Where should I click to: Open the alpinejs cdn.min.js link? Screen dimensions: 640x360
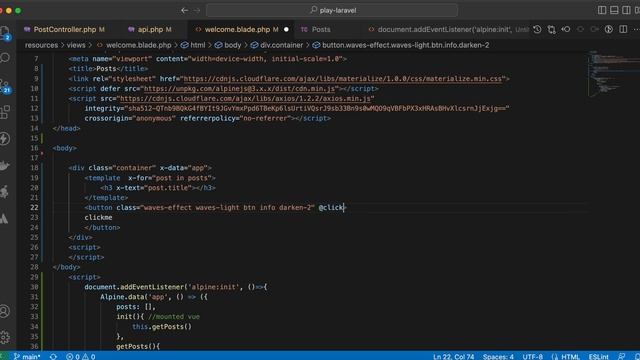point(240,89)
